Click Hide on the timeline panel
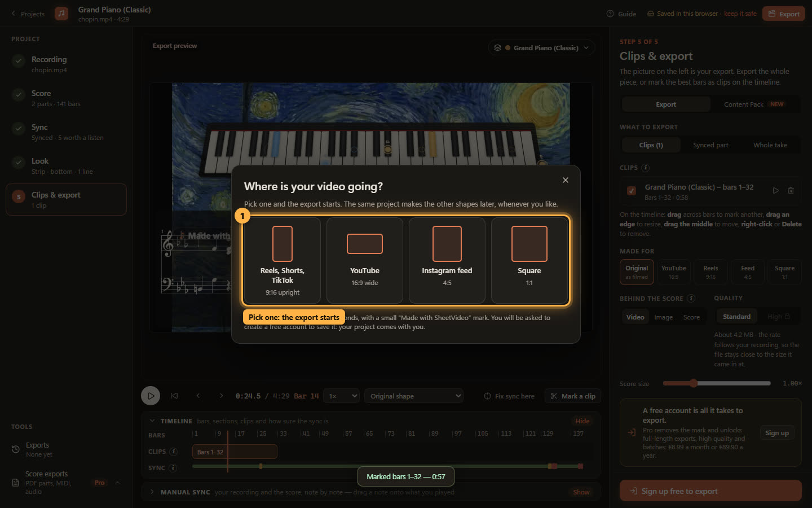812x508 pixels. point(582,421)
